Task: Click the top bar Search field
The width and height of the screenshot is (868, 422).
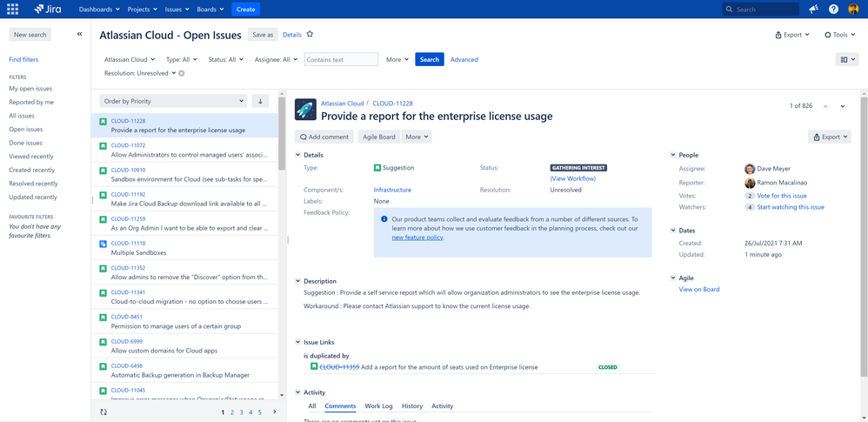Action: [761, 10]
